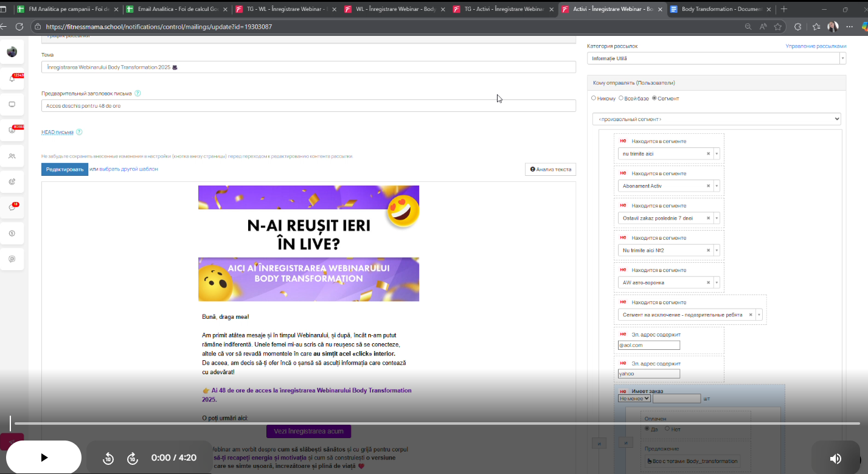The height and width of the screenshot is (474, 868).
Task: Select the Никому radio button
Action: pyautogui.click(x=593, y=98)
